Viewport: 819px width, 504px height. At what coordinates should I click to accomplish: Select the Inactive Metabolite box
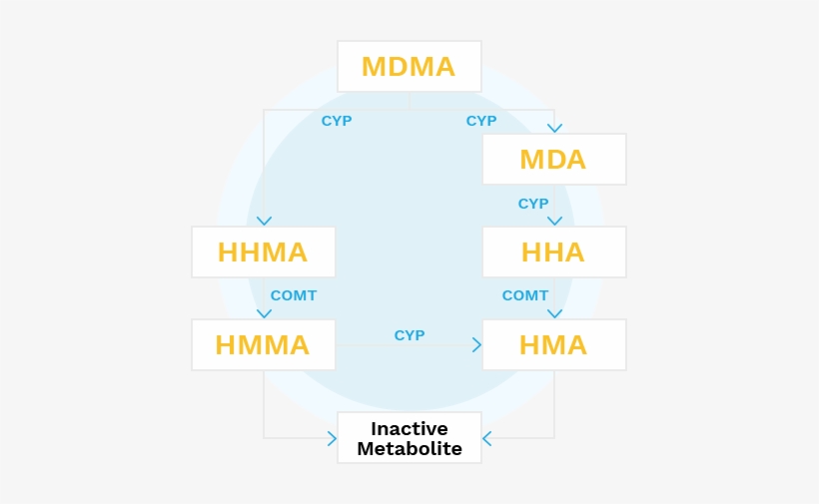coord(409,438)
